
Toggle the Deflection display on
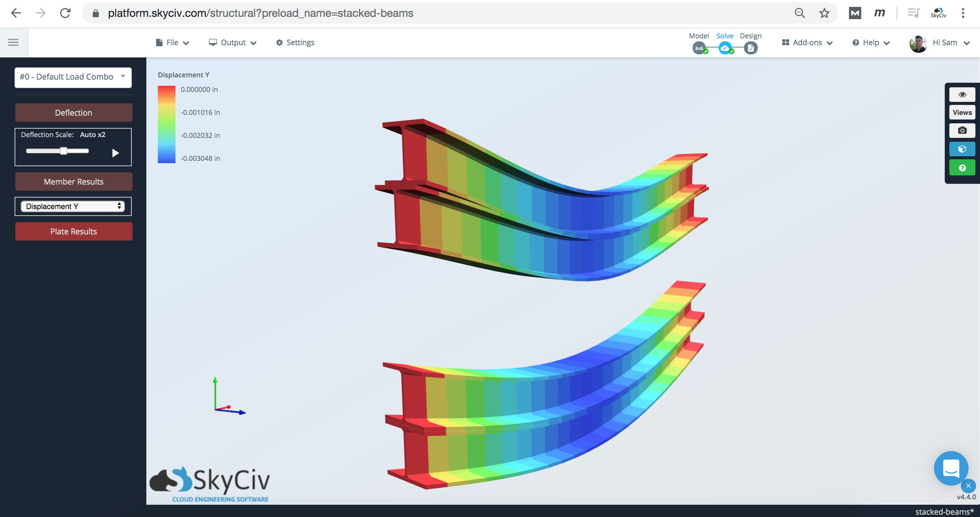click(x=72, y=112)
